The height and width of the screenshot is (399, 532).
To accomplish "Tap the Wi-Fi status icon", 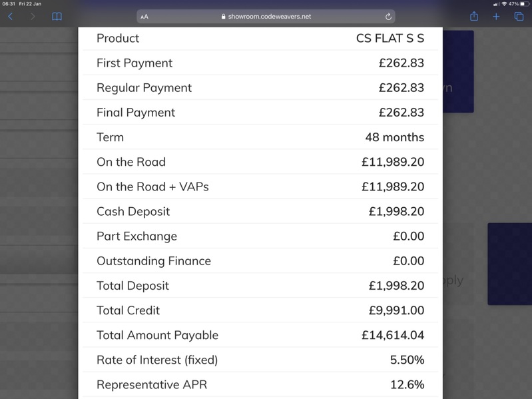I will tap(504, 4).
